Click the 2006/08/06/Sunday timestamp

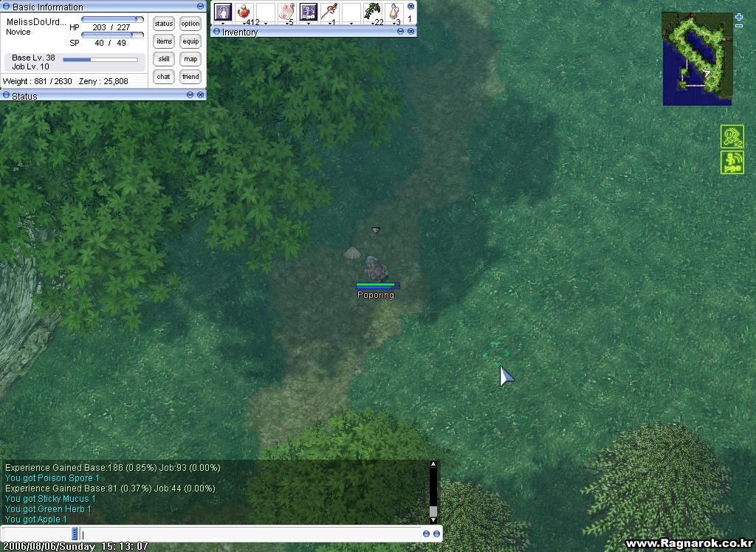pos(76,546)
